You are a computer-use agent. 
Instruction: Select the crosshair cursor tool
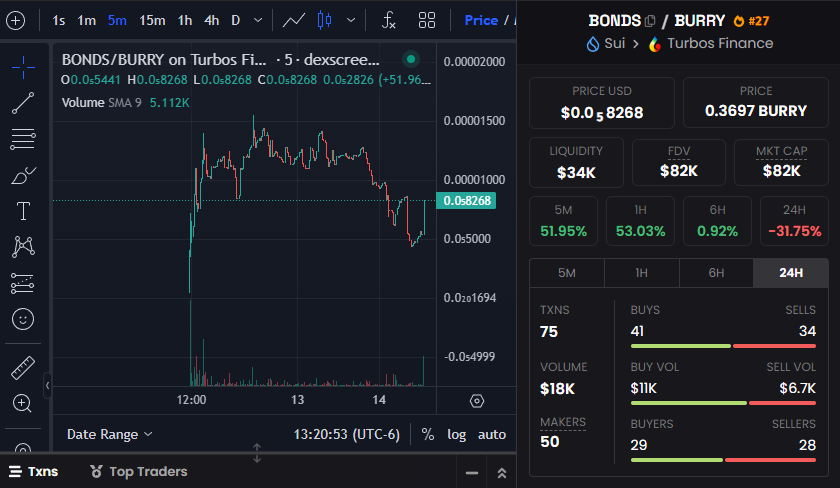click(x=23, y=67)
